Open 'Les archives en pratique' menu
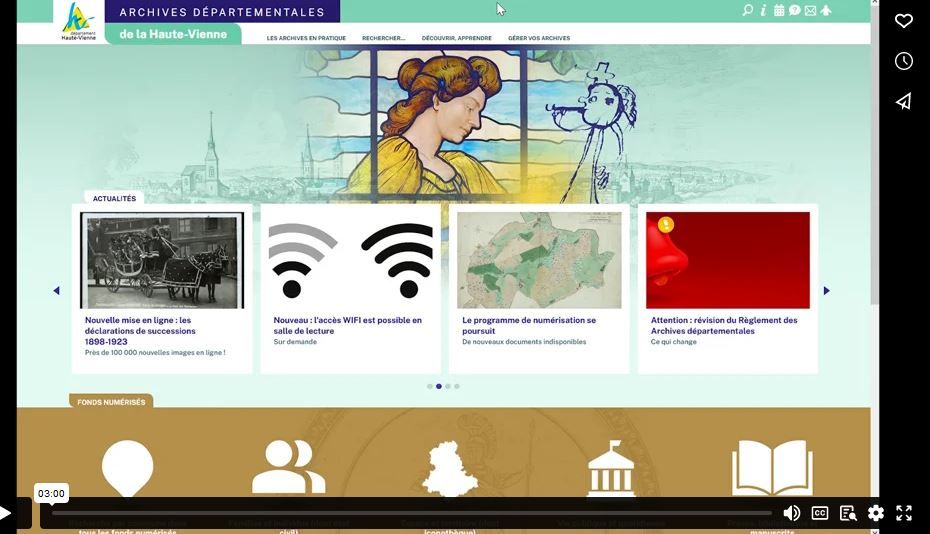The width and height of the screenshot is (930, 534). tap(306, 38)
